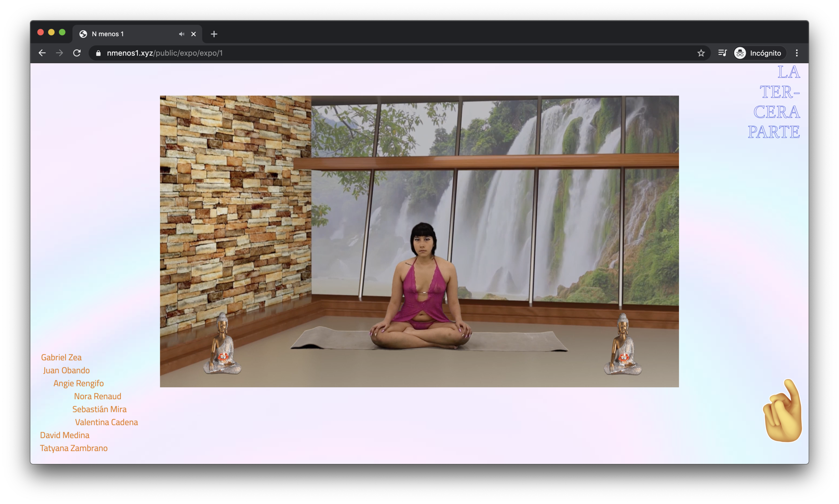Open the Chrome three-dot menu
Image resolution: width=839 pixels, height=504 pixels.
[x=796, y=53]
